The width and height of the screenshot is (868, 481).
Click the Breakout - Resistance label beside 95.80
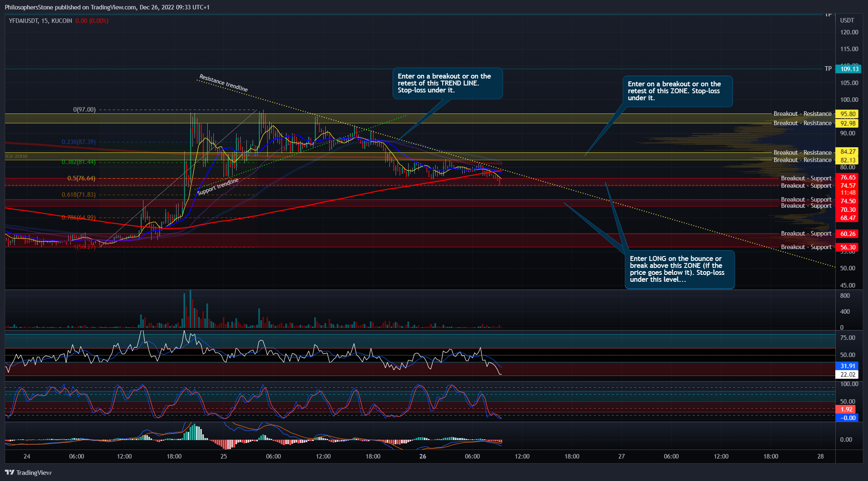pyautogui.click(x=802, y=114)
